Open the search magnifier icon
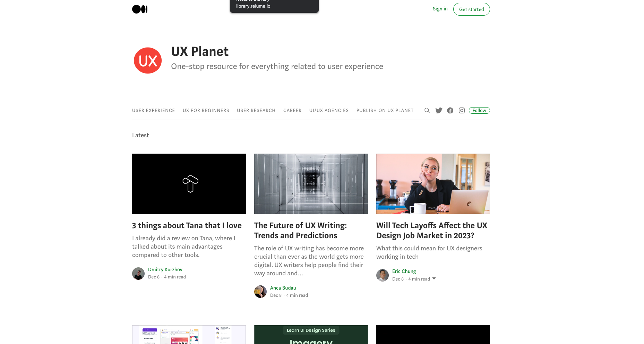Image resolution: width=644 pixels, height=344 pixels. pos(427,111)
